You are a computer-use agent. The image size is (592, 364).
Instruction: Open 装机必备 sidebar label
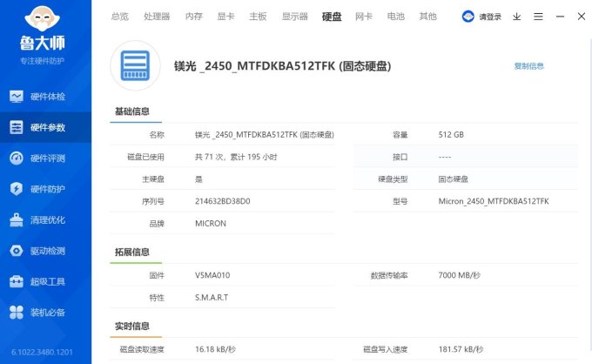[x=48, y=313]
